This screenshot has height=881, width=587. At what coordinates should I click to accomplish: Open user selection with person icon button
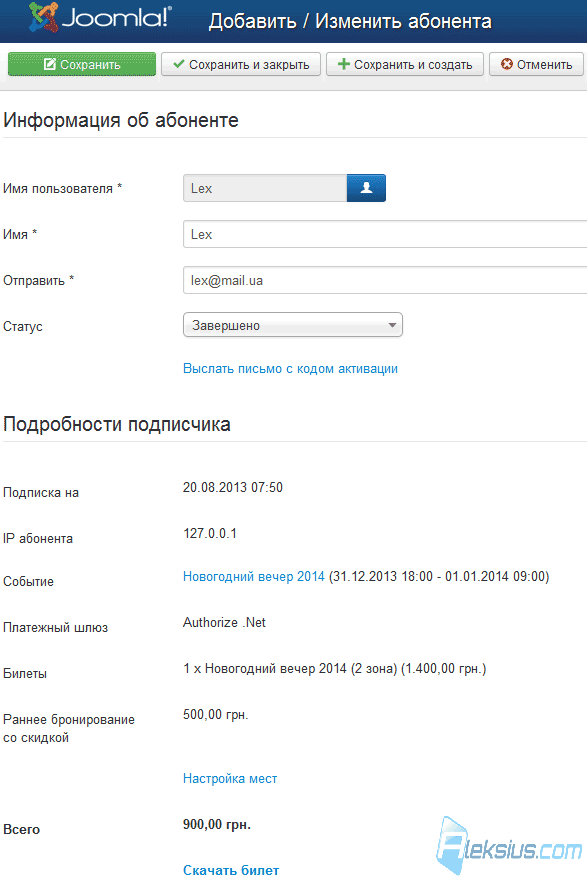click(x=366, y=188)
